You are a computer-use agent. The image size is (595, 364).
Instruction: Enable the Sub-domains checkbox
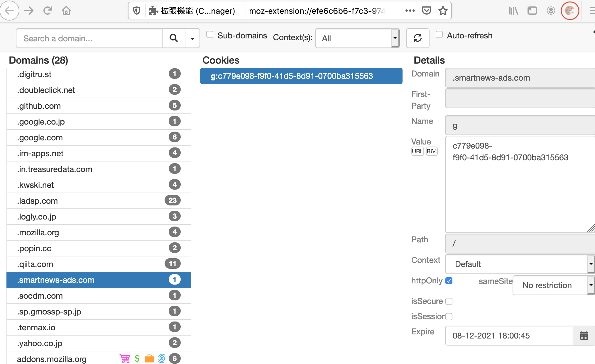[x=210, y=35]
